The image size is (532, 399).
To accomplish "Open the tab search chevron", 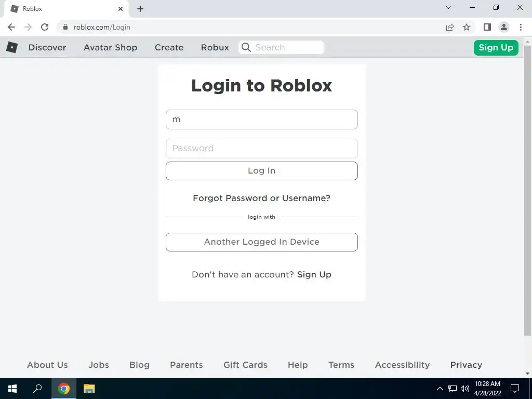I will click(x=448, y=7).
